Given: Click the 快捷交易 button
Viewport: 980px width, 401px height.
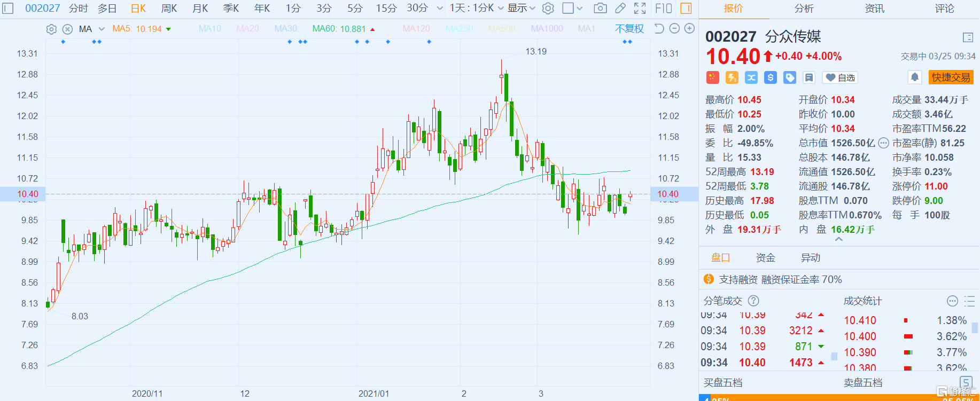Looking at the screenshot, I should tap(951, 77).
